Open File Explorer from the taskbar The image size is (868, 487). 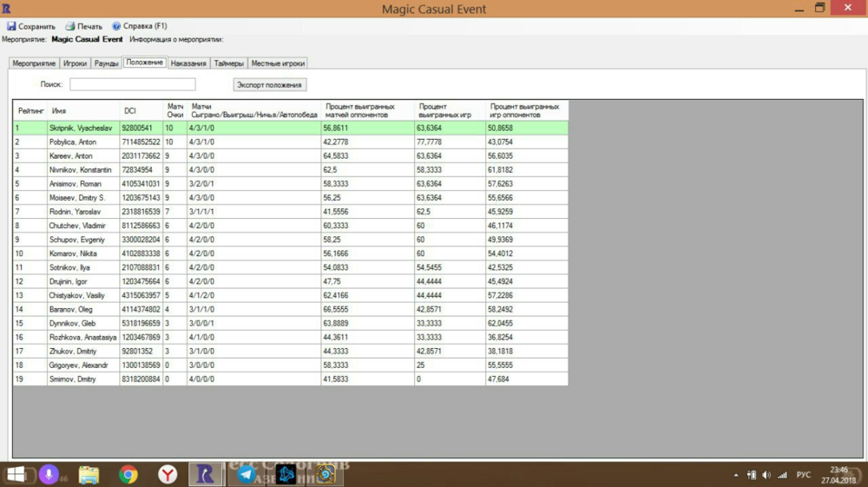click(x=89, y=474)
